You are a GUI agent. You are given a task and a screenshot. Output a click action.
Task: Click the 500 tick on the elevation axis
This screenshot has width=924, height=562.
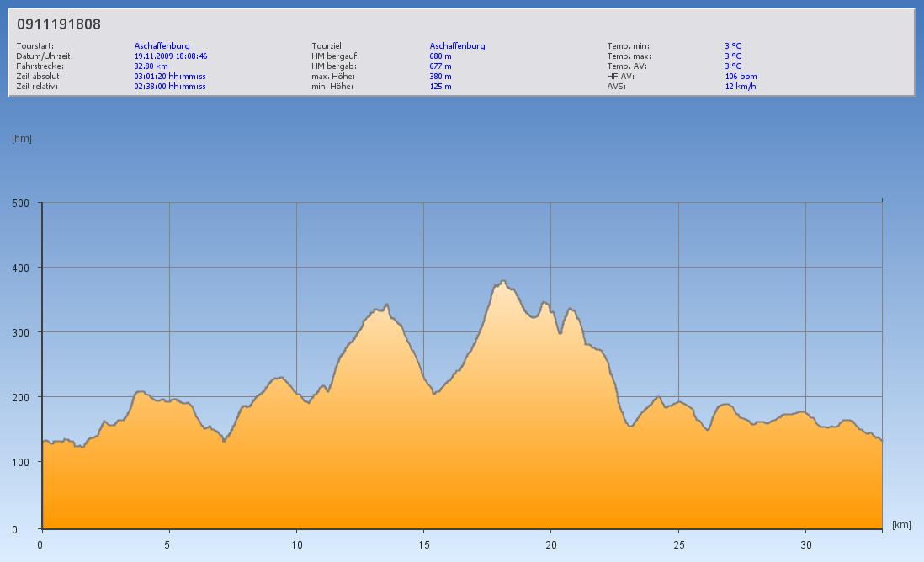click(20, 203)
